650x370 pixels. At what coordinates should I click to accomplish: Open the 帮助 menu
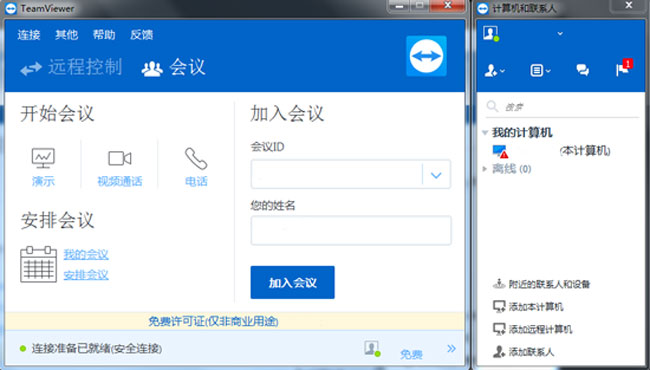[x=104, y=35]
